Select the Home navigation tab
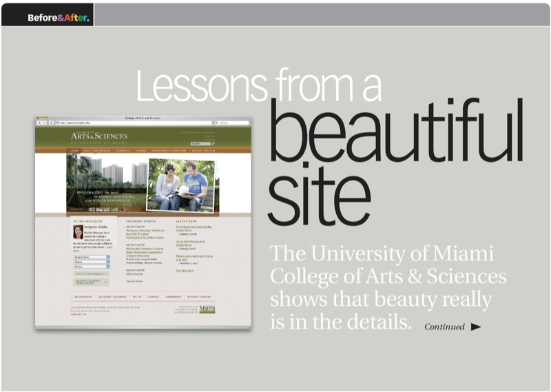The image size is (551, 392). 74,149
